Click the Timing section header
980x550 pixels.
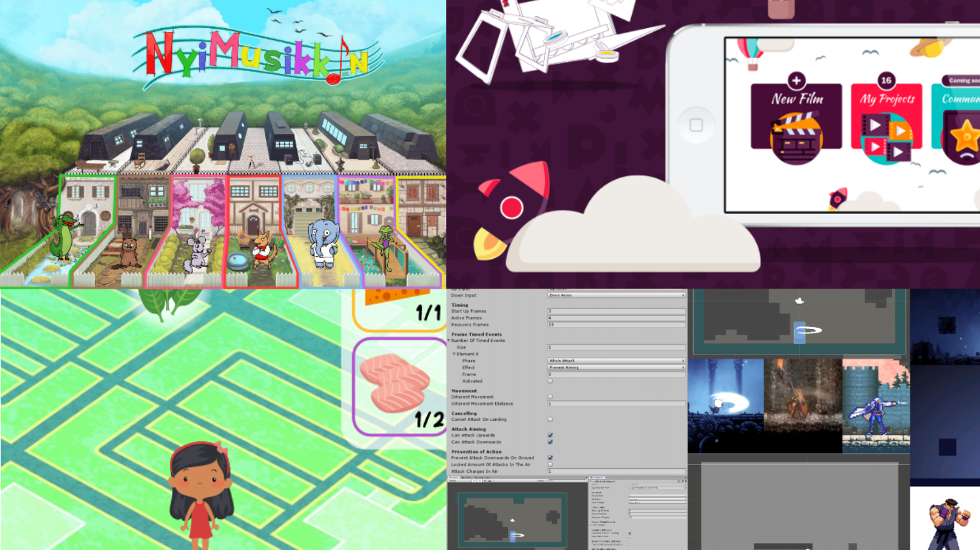pyautogui.click(x=459, y=305)
